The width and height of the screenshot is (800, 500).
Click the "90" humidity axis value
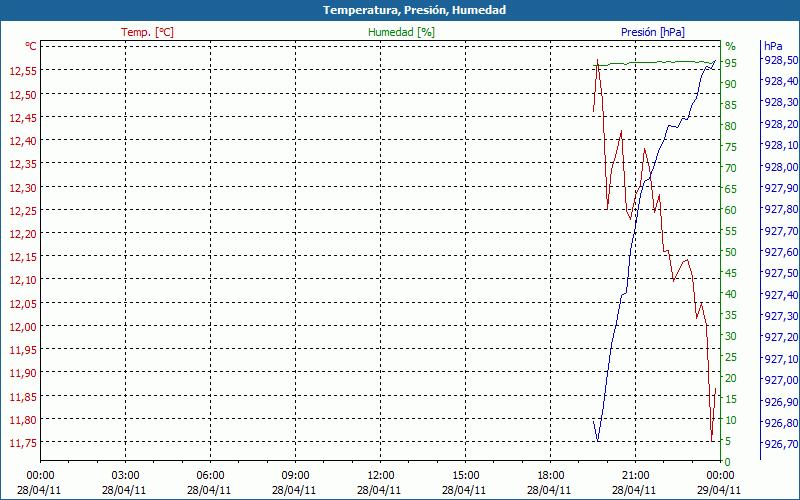click(x=731, y=84)
